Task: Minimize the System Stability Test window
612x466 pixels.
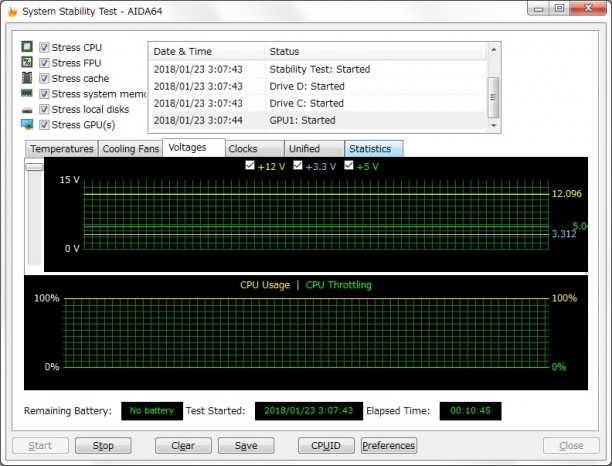Action: 539,8
